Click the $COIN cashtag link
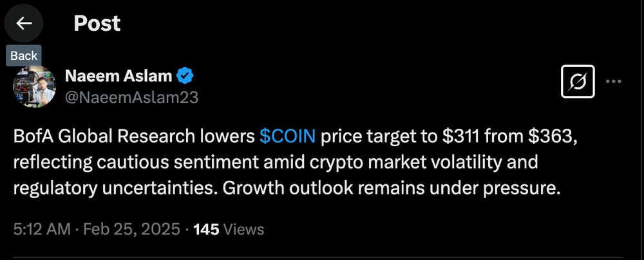 coord(287,137)
